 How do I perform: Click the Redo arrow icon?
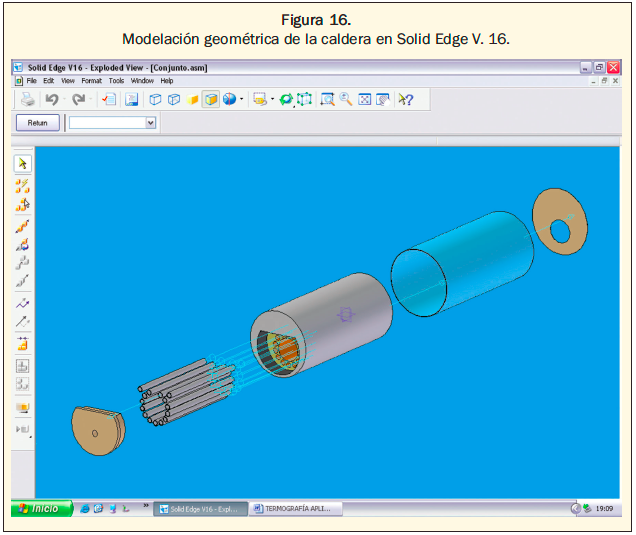77,99
